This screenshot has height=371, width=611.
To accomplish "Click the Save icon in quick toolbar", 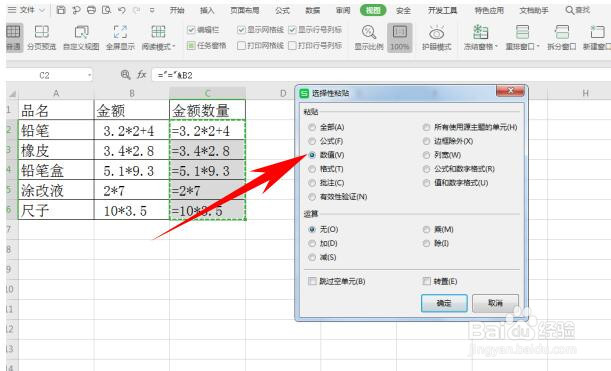I will point(61,10).
